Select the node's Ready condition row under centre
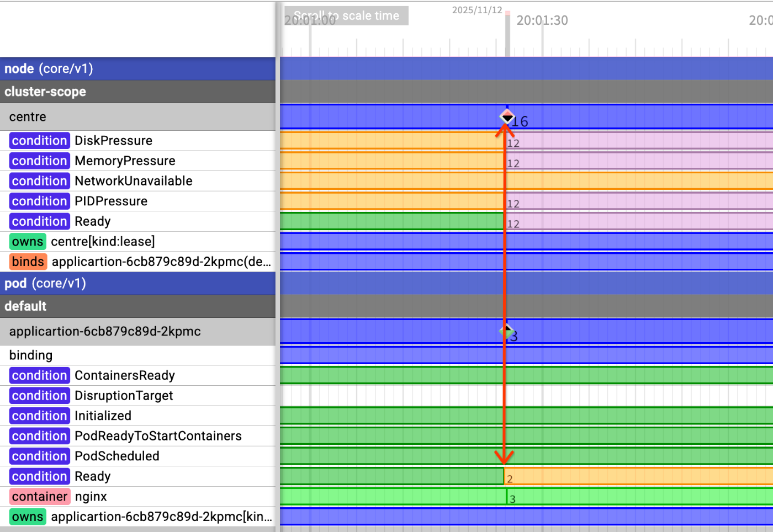 pos(137,221)
